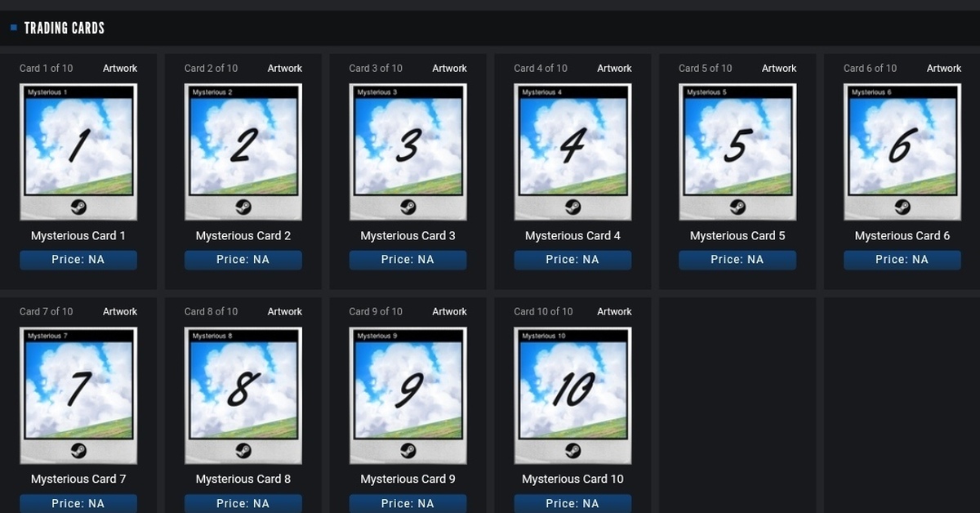Image resolution: width=980 pixels, height=513 pixels.
Task: Click the 'Card 3 of 10' label
Action: [376, 69]
